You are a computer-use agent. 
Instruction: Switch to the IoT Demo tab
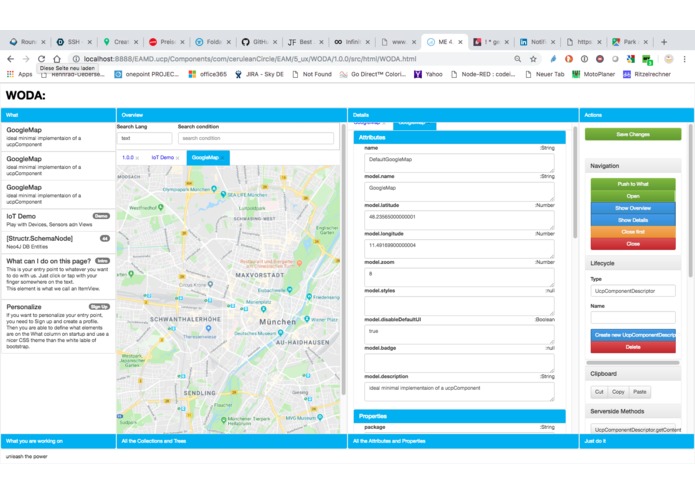coord(162,157)
